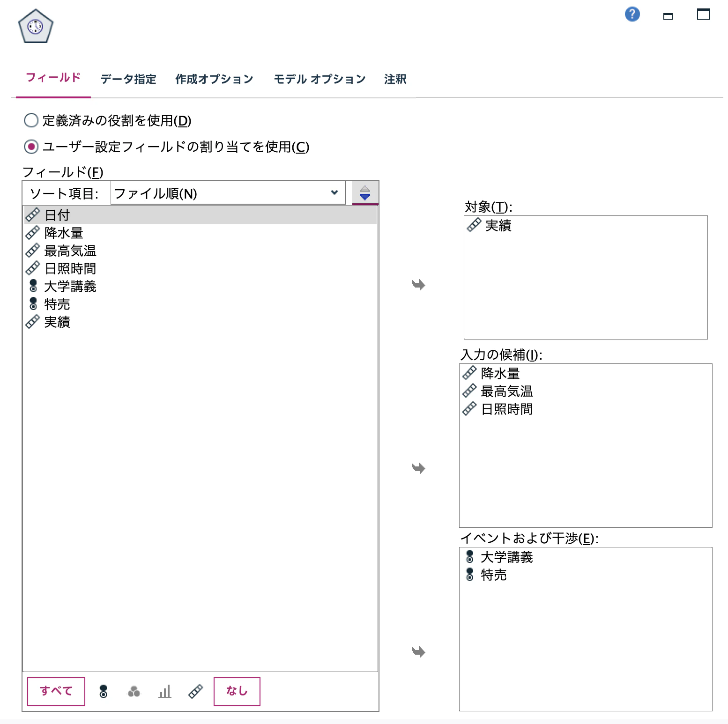Switch to the 作成オプション tab
Viewport: 728px width, 724px height.
pyautogui.click(x=215, y=79)
